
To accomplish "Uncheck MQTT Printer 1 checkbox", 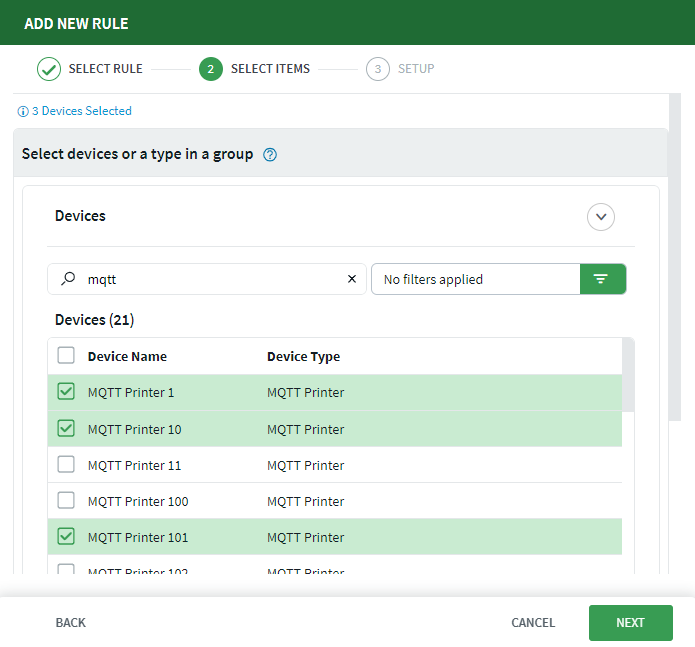I will coord(66,392).
